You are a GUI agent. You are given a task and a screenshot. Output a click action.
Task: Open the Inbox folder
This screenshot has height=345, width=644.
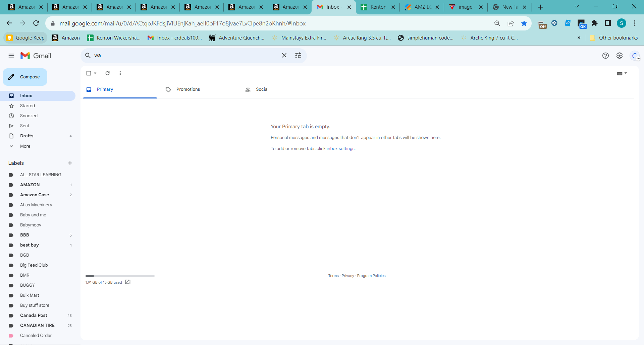pos(38,96)
